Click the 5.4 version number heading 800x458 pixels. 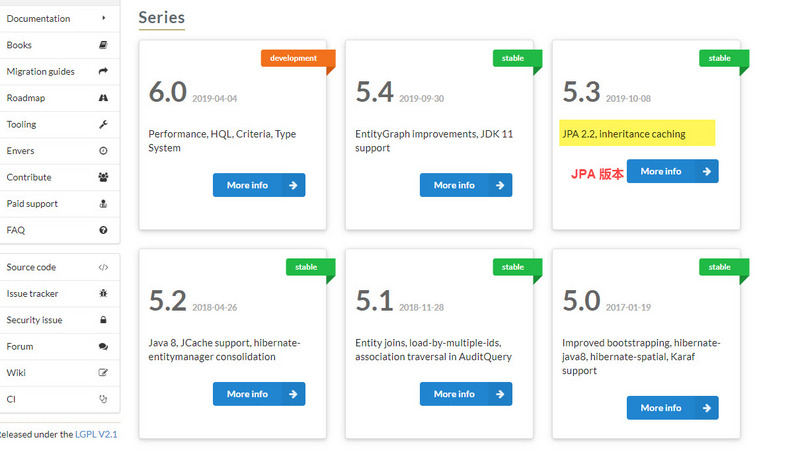tap(374, 92)
